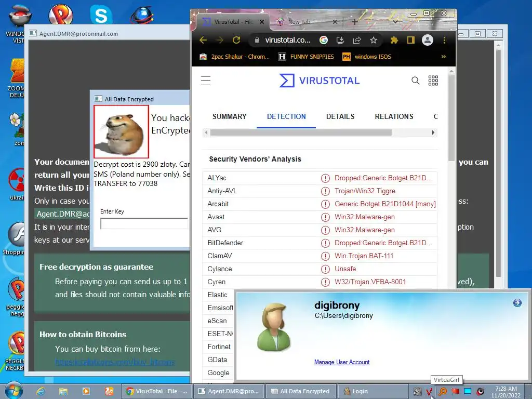Click the virustotal.co... address bar
This screenshot has width=532, height=399.
coord(288,40)
